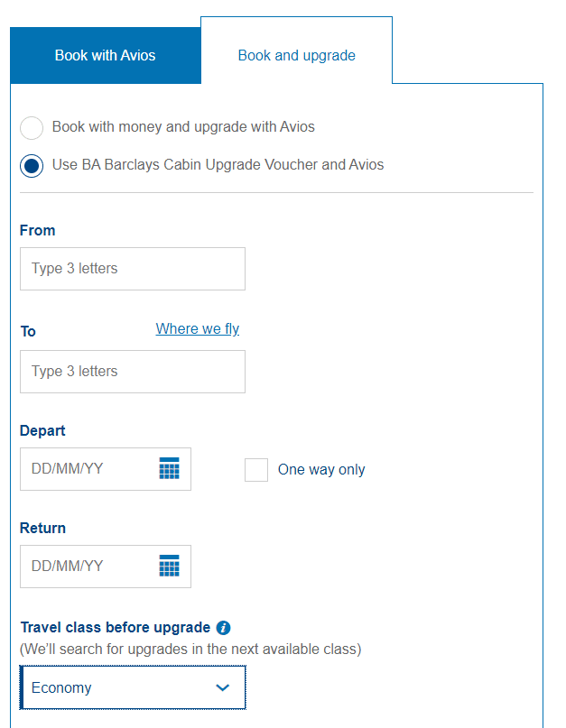Enable the One way only checkbox
Screen dimensions: 566x728
pos(256,469)
